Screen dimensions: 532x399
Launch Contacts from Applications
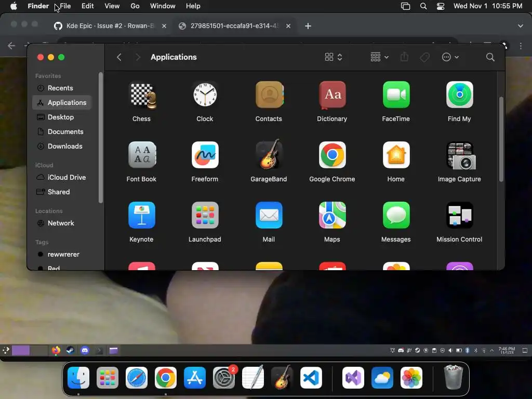269,95
